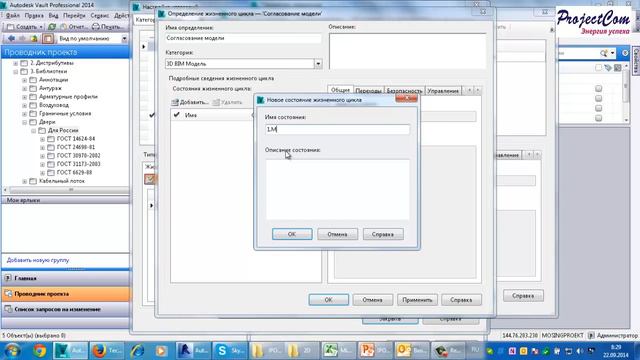Screen dimensions: 640x360
Task: Open the Правка menu in Vault
Action: 34,16
